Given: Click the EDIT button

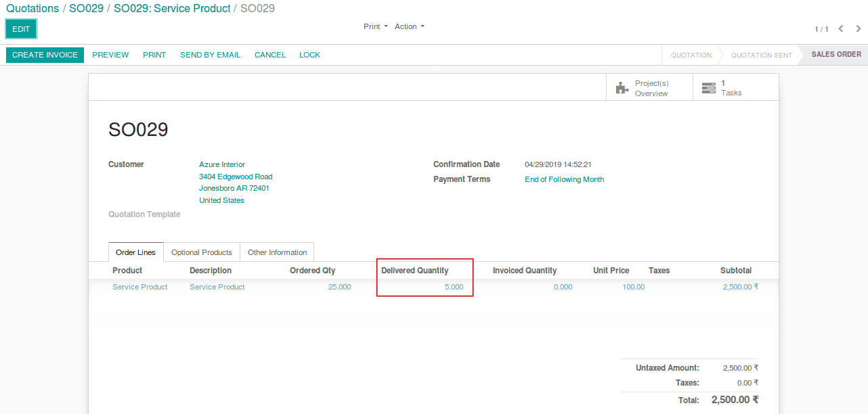Looking at the screenshot, I should 21,29.
